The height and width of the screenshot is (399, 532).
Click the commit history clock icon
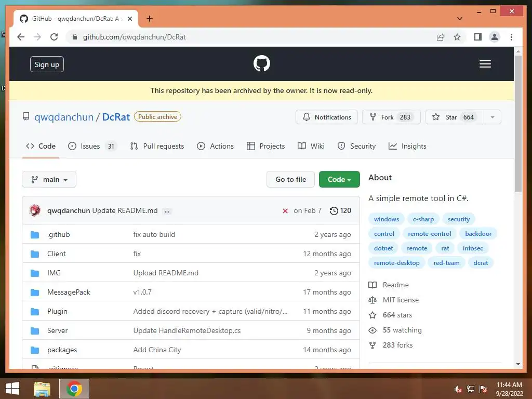coord(334,211)
